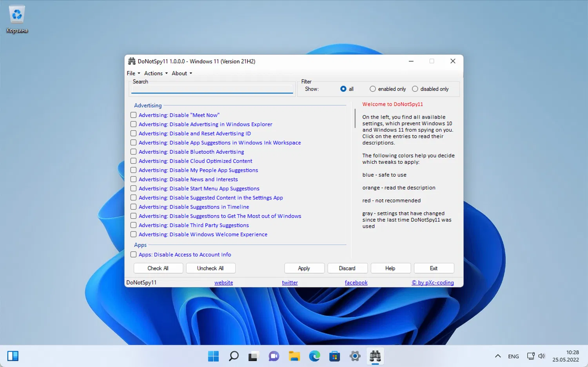588x367 pixels.
Task: Click the Windows Start button
Action: 213,356
